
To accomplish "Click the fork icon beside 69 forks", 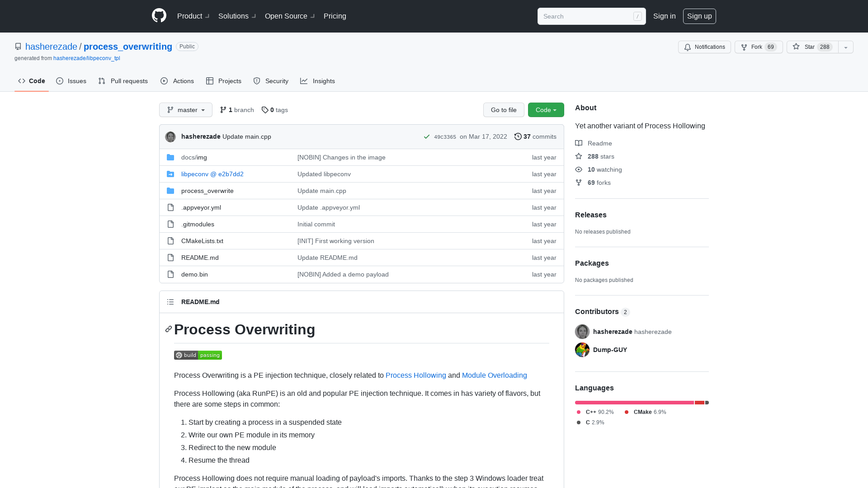I will click(579, 183).
